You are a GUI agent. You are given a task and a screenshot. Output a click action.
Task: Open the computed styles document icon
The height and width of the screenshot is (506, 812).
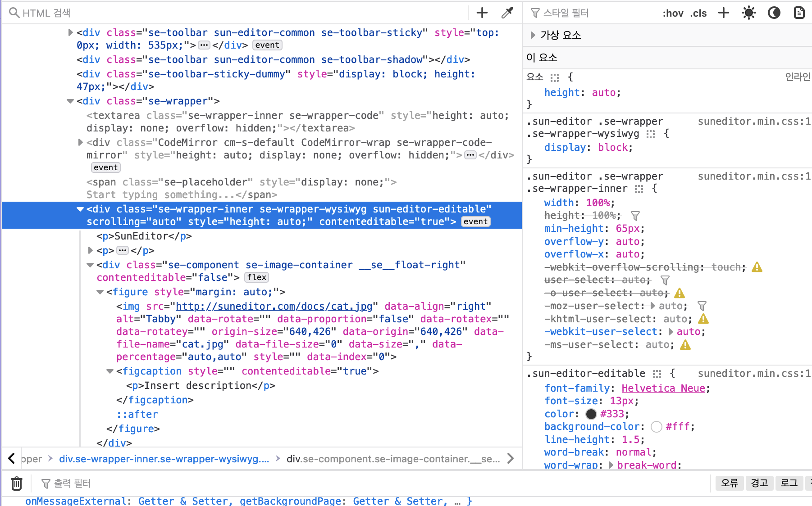798,13
